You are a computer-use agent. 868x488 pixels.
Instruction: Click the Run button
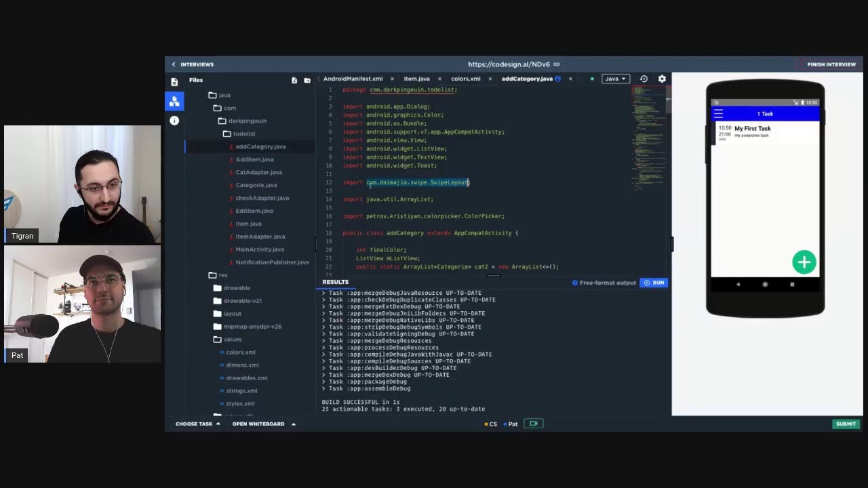pos(654,283)
